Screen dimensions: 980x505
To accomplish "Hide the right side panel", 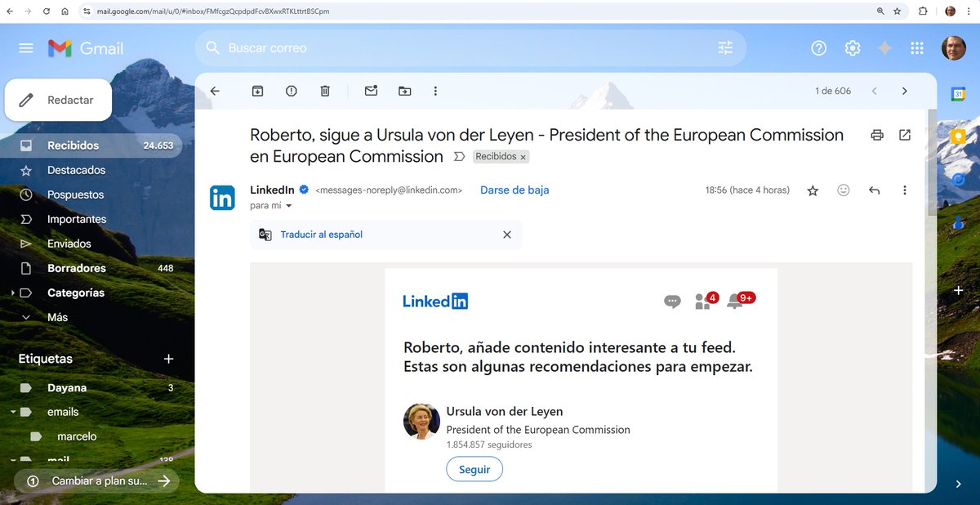I will point(959,484).
